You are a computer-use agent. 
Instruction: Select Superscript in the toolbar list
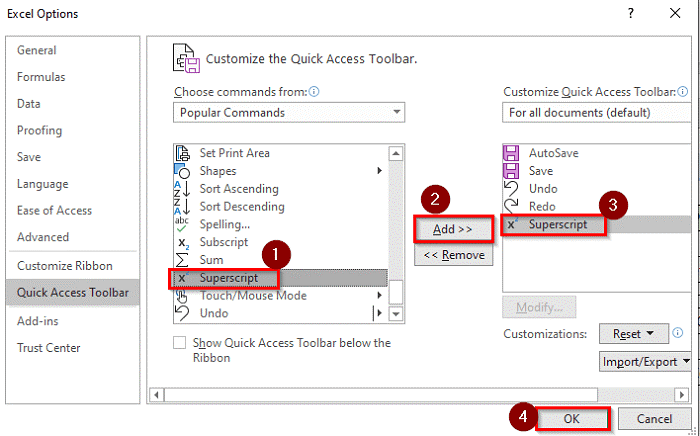pos(597,224)
